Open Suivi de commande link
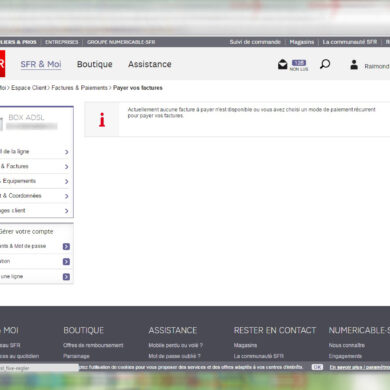 [x=255, y=42]
